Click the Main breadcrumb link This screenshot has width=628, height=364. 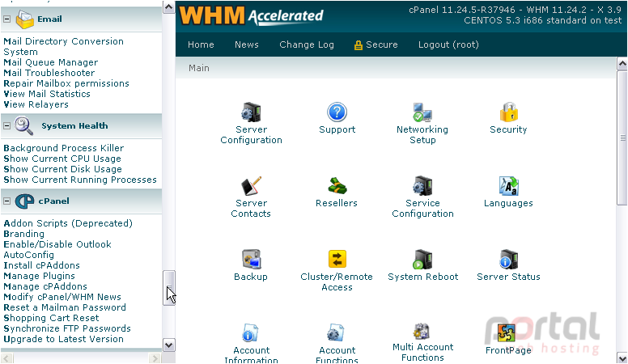(198, 68)
